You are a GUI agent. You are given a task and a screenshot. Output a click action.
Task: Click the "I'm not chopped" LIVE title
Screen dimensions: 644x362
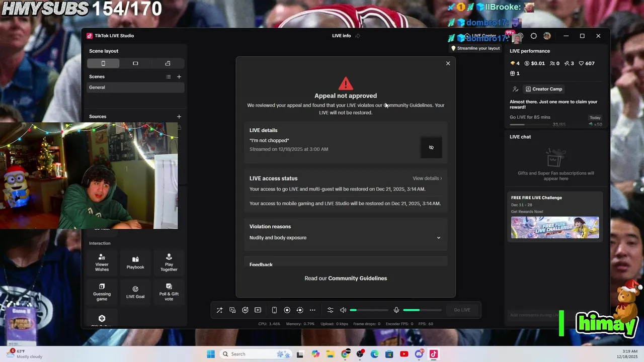(x=269, y=141)
